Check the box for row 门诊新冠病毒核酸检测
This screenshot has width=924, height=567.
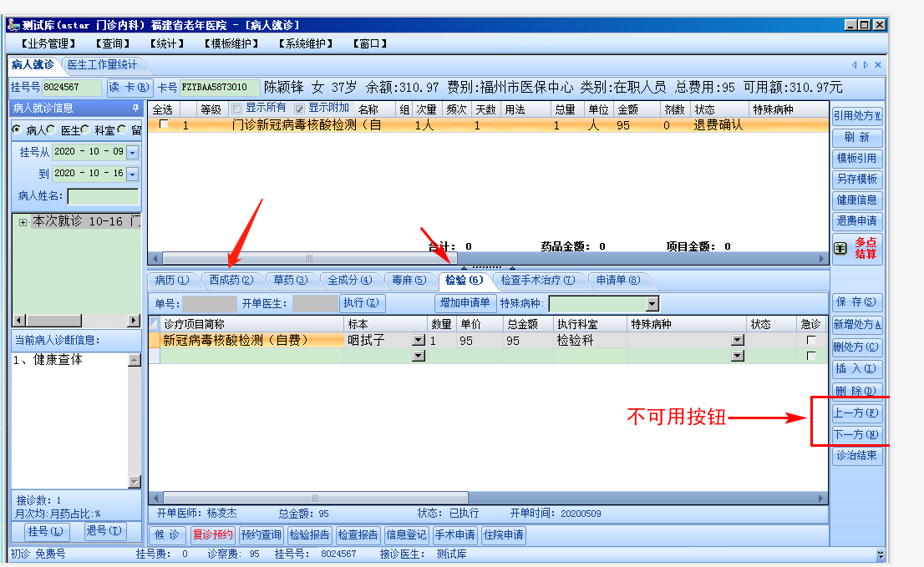tap(164, 124)
